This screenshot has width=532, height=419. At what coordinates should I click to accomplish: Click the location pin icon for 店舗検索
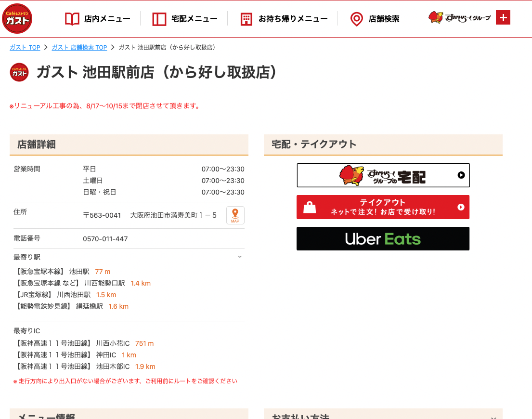pyautogui.click(x=357, y=19)
